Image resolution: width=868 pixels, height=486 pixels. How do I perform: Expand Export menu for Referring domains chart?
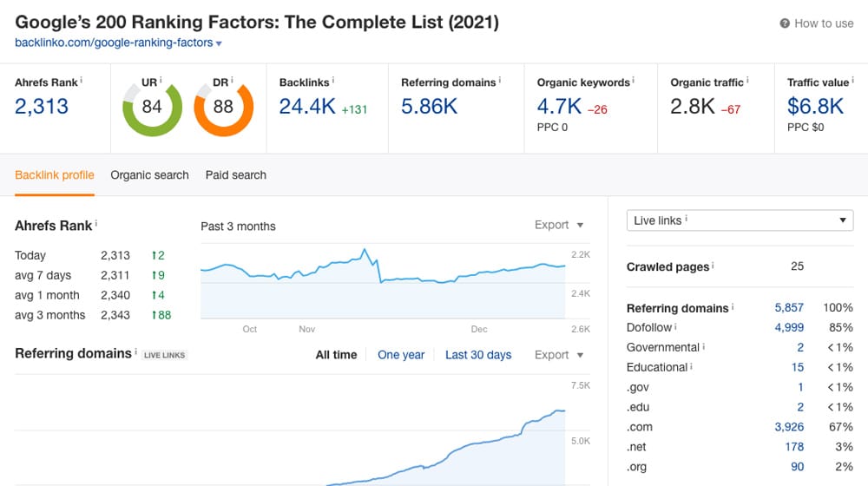559,355
